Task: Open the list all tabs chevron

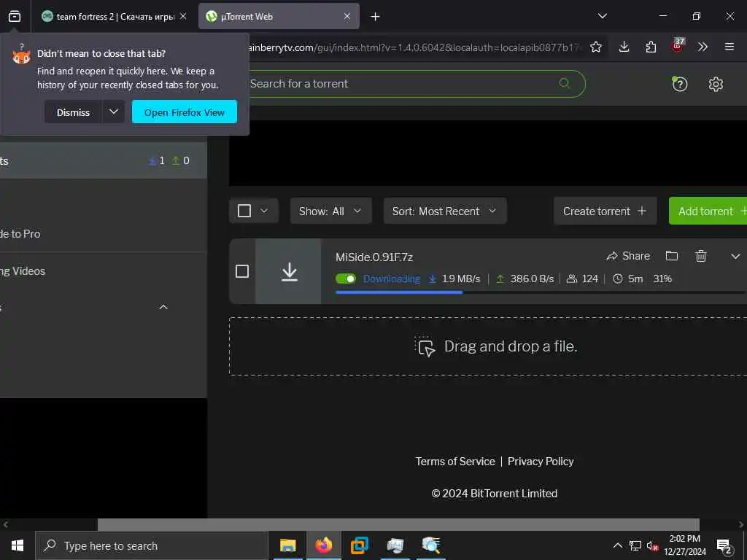Action: click(x=602, y=16)
